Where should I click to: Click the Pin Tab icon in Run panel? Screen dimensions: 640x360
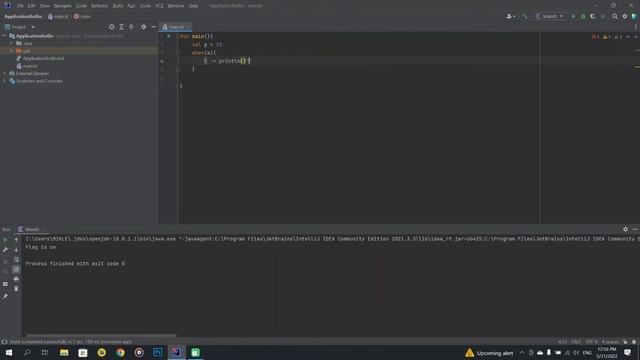pos(5,296)
